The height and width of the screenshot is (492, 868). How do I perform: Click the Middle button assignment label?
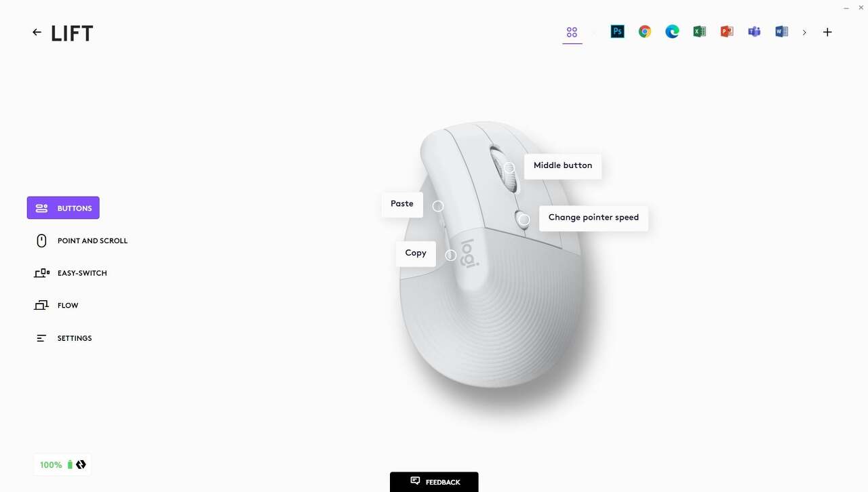[563, 165]
